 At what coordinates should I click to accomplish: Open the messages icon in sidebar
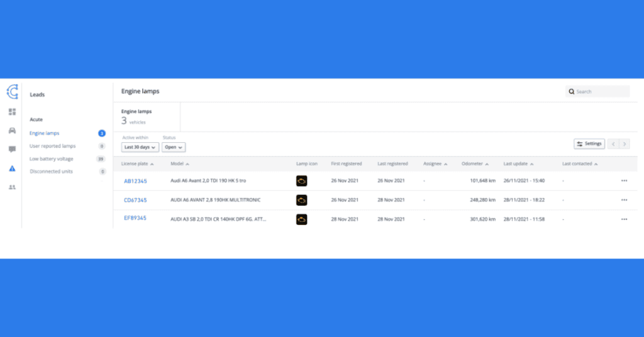(12, 149)
